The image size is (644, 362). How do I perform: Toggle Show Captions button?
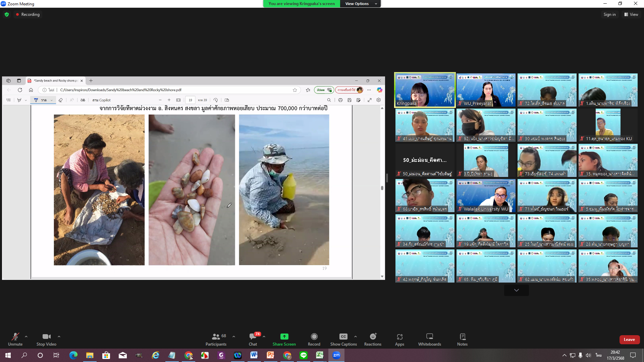pos(343,339)
